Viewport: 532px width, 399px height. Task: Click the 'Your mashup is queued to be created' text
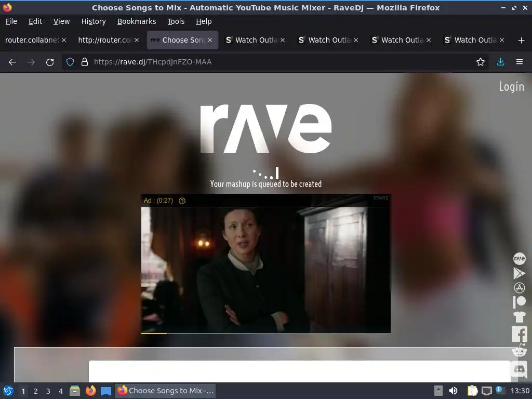tap(265, 184)
